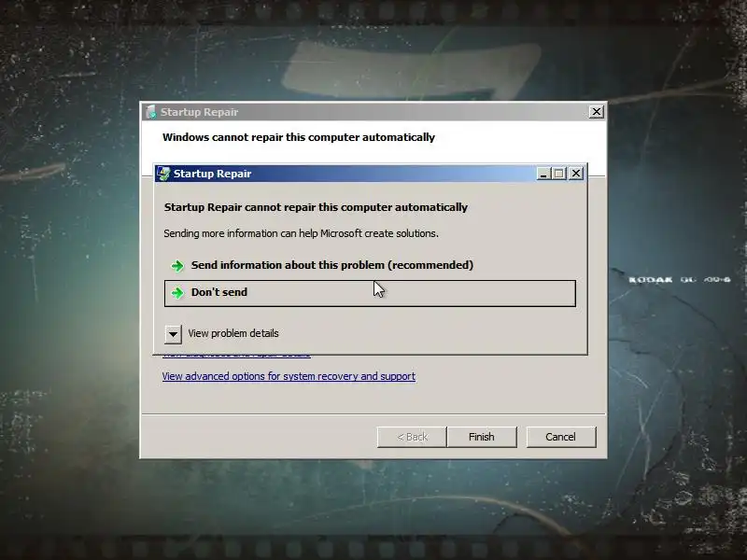
Task: Click the outer window Startup Repair title icon
Action: point(150,112)
